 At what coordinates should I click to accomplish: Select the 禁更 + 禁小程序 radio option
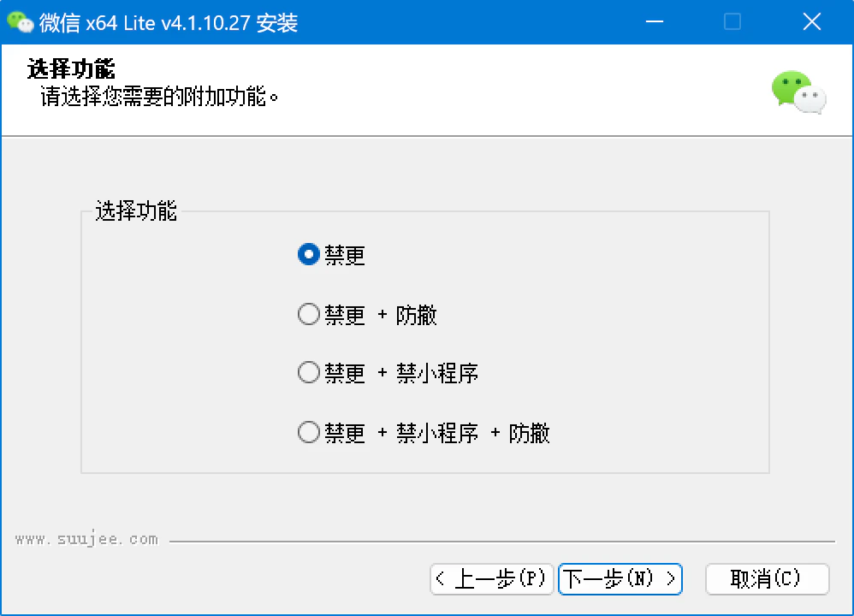388,373
